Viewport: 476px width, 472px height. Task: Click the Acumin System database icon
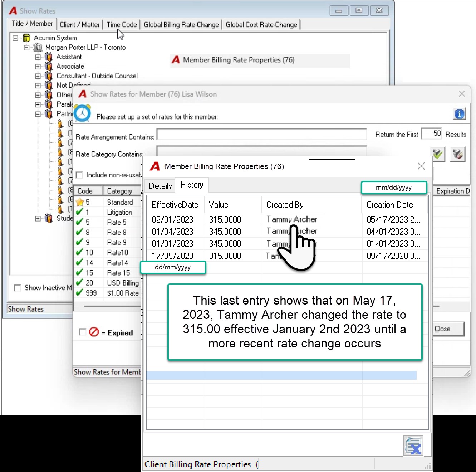click(26, 38)
